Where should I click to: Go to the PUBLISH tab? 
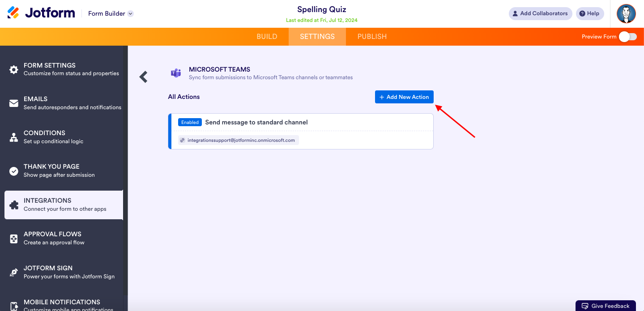pyautogui.click(x=372, y=37)
